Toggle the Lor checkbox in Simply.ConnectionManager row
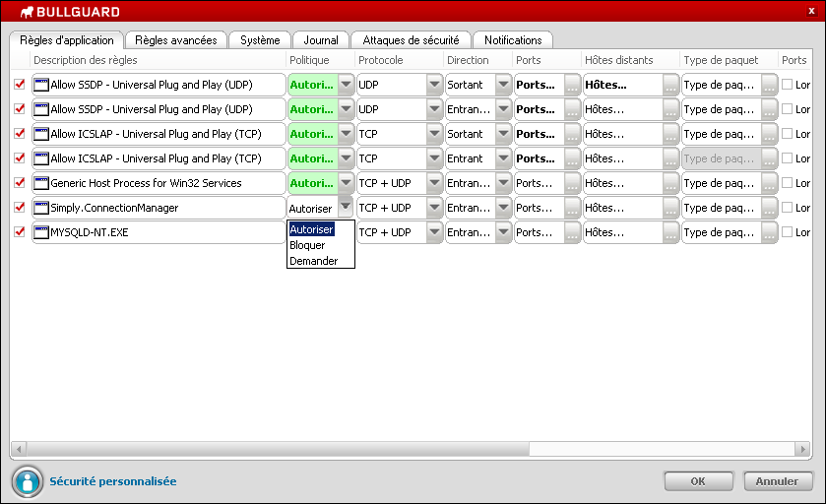Image resolution: width=826 pixels, height=504 pixels. tap(787, 207)
